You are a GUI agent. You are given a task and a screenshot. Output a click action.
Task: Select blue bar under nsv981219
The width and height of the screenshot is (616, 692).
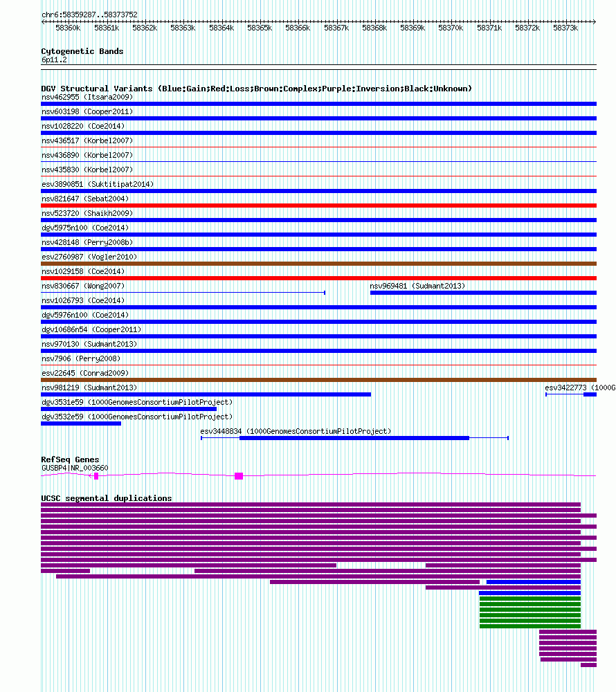click(x=206, y=395)
